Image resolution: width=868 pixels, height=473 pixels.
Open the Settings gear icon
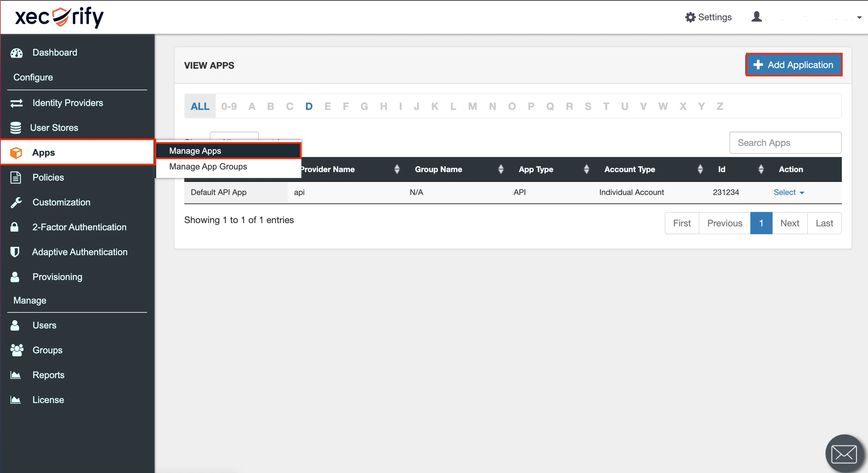[x=691, y=17]
